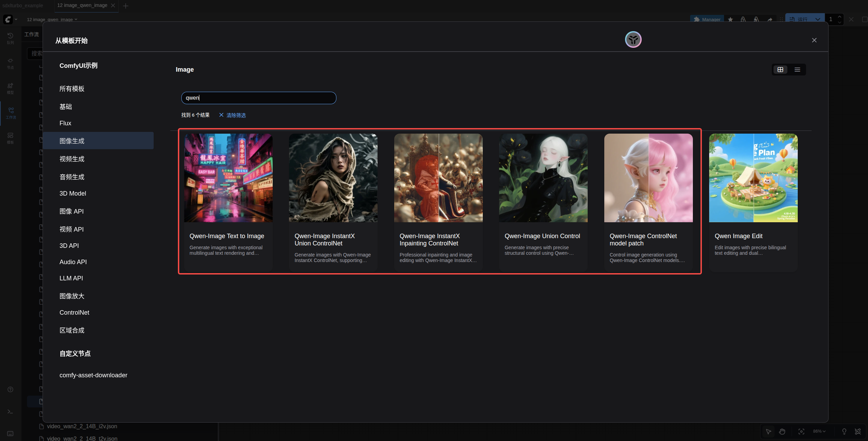868x441 pixels.
Task: Click the plus icon to add new workflow tab
Action: click(x=126, y=6)
